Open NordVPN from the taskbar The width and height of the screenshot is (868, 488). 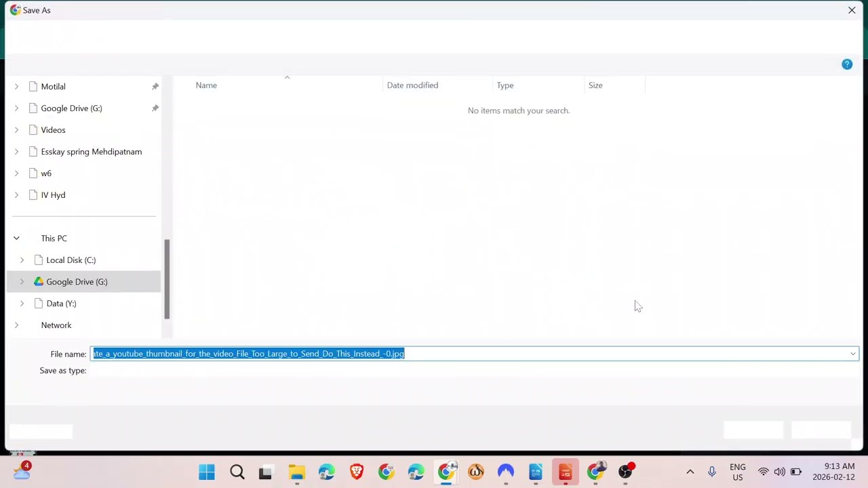[x=505, y=472]
